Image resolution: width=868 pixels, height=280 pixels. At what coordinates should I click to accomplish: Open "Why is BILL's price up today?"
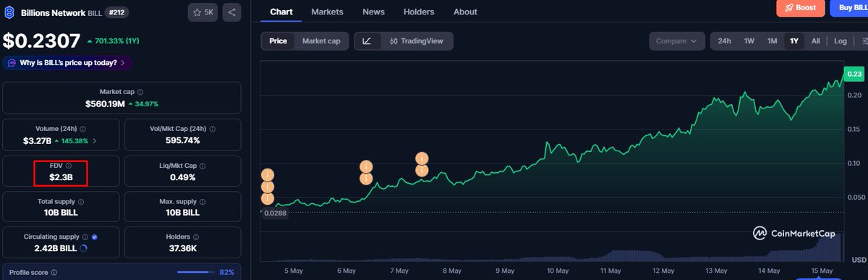(67, 63)
